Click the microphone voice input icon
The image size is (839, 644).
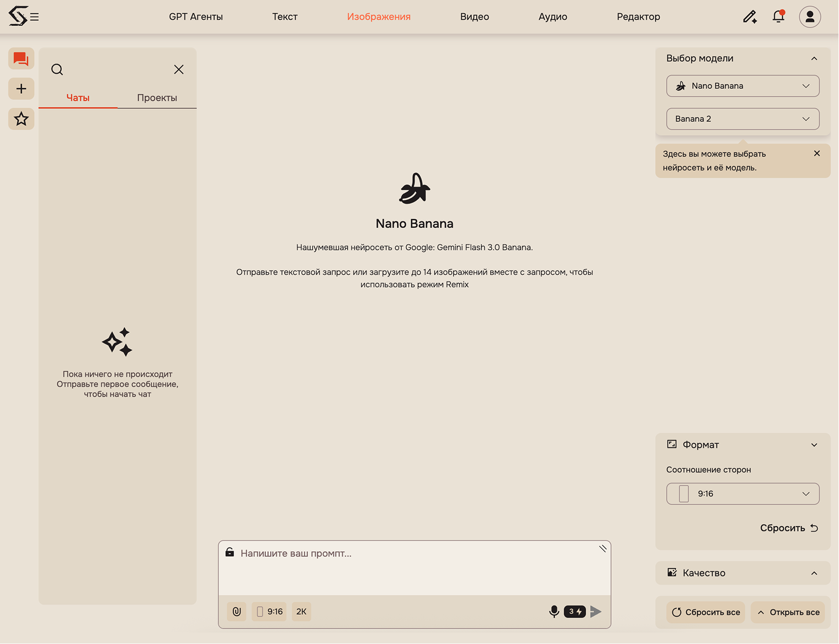554,611
